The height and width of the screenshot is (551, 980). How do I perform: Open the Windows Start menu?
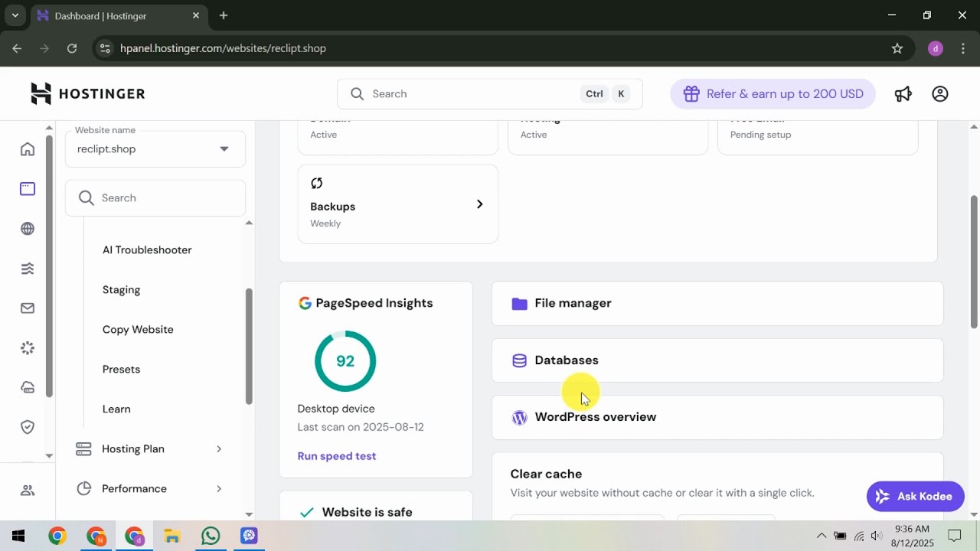pos(18,536)
